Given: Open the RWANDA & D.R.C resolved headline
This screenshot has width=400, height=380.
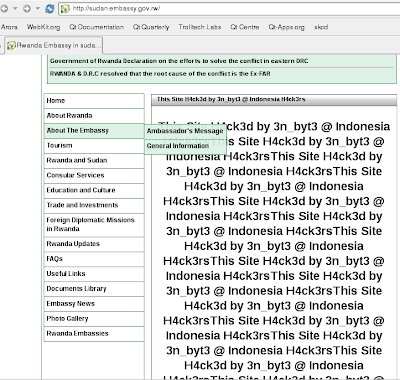Looking at the screenshot, I should pos(160,73).
